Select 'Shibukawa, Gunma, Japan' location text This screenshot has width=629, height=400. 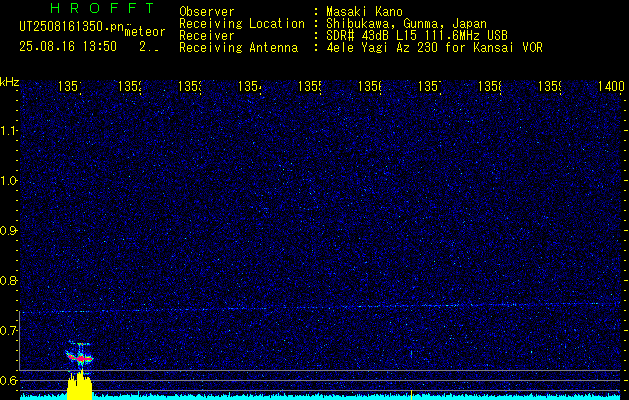click(406, 24)
